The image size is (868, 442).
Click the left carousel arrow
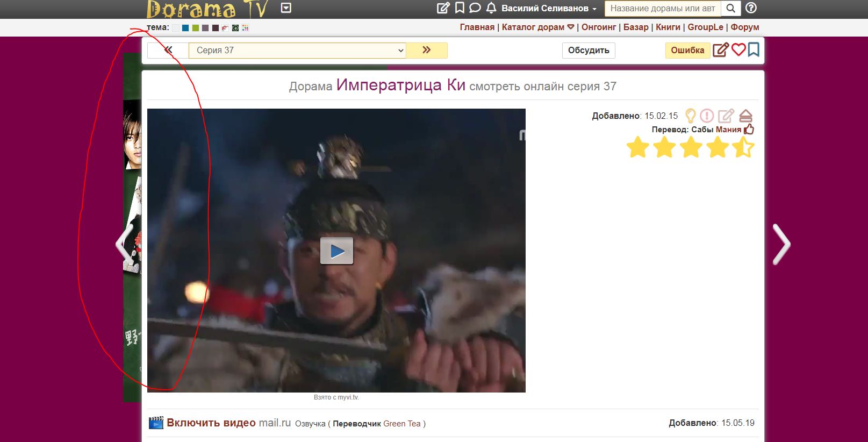click(x=124, y=244)
